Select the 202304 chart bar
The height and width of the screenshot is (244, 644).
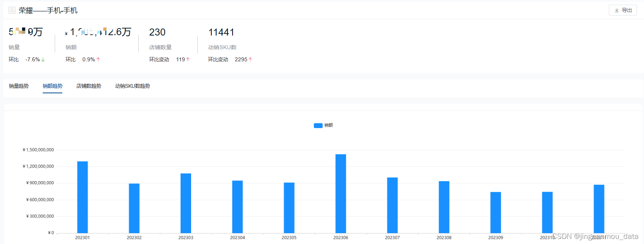(237, 207)
